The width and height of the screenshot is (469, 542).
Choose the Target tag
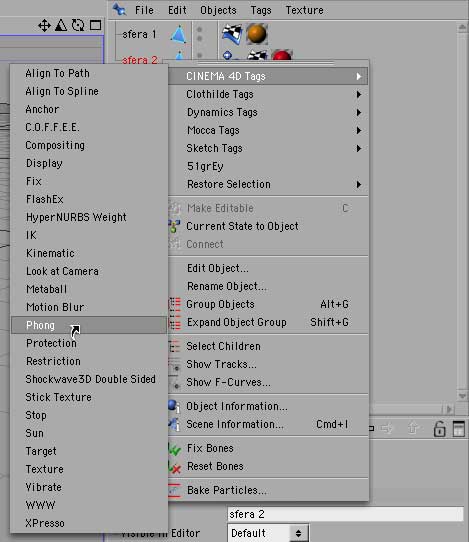pos(89,451)
